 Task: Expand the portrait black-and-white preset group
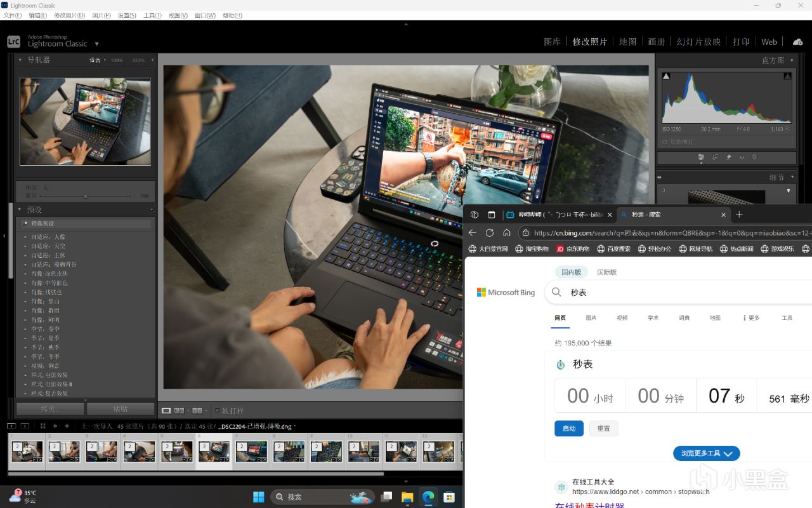(26, 301)
